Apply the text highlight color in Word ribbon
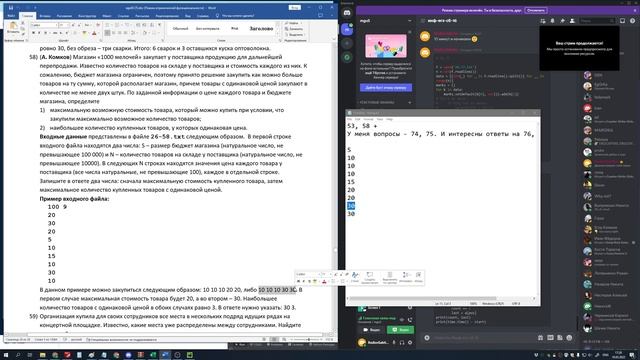Viewport: 640px width, 360px height. click(x=85, y=33)
